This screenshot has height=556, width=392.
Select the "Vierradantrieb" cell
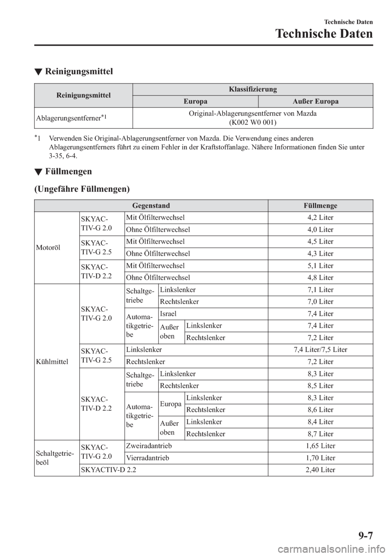(x=196, y=458)
